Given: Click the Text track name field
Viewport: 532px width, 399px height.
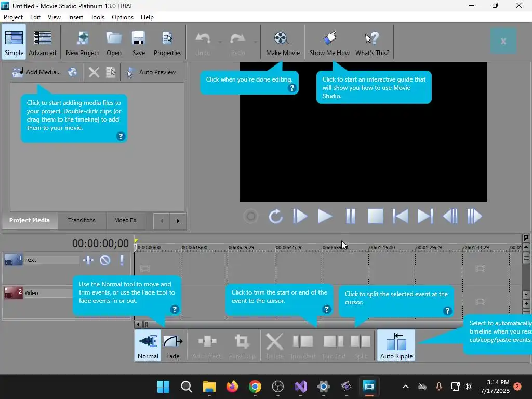Looking at the screenshot, I should 51,260.
